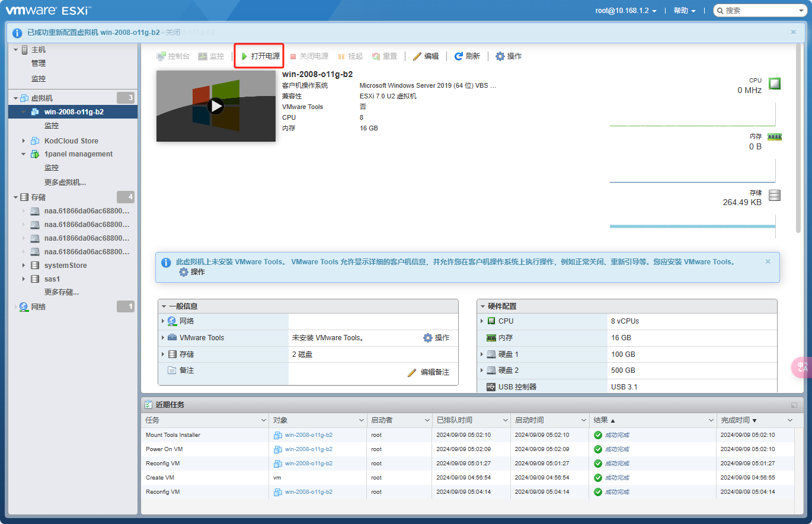The width and height of the screenshot is (812, 524).
Task: Collapse the General Information (一般信息) panel
Action: click(164, 306)
